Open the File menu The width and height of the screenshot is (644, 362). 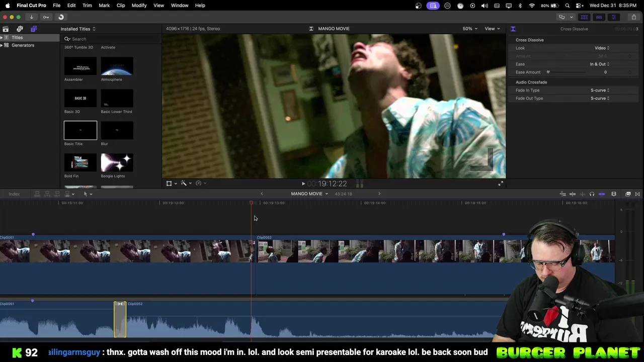point(57,6)
